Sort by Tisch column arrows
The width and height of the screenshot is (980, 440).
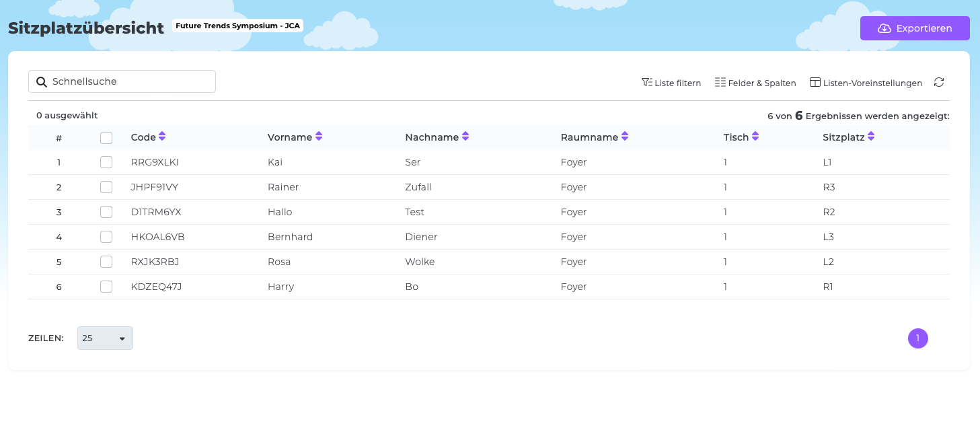755,137
